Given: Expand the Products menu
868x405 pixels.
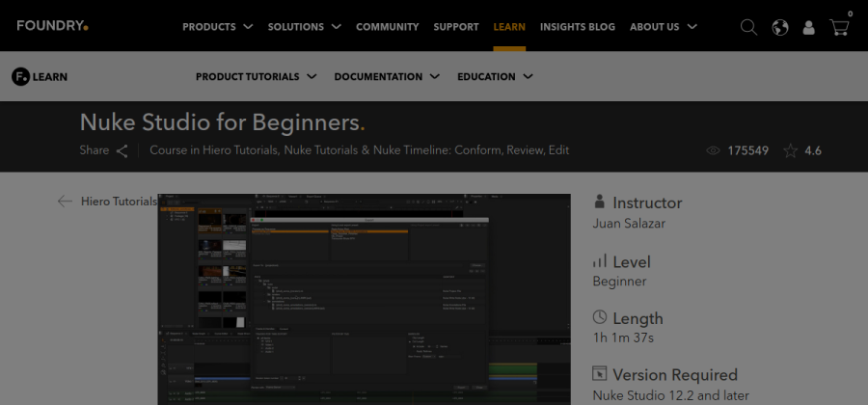Looking at the screenshot, I should point(218,27).
